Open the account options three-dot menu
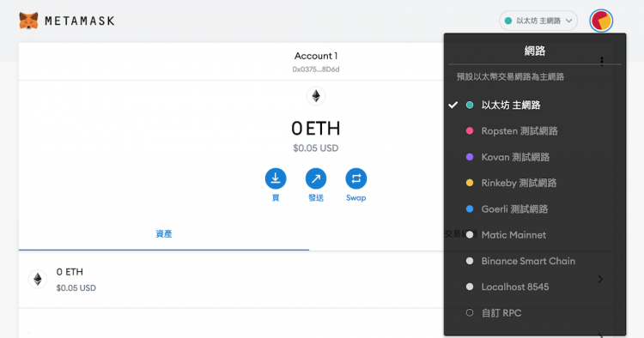Viewport: 644px width, 338px height. (602, 61)
